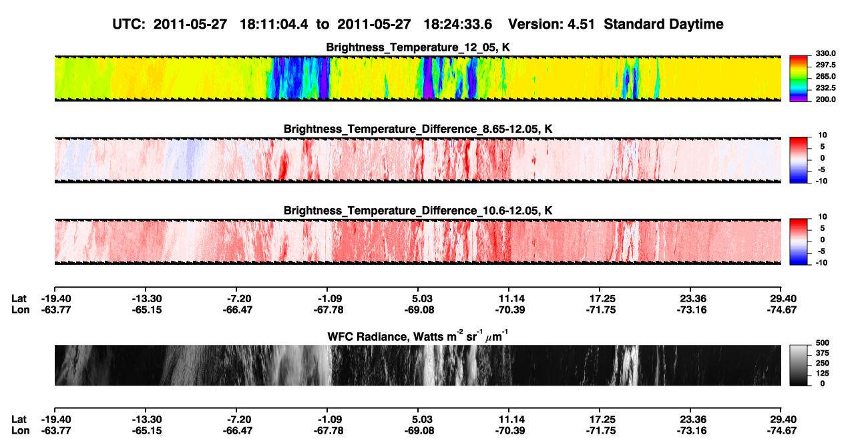Image resolution: width=868 pixels, height=445 pixels.
Task: Select the 'Brightness_Temperature_12_05, K' panel title
Action: (x=418, y=48)
